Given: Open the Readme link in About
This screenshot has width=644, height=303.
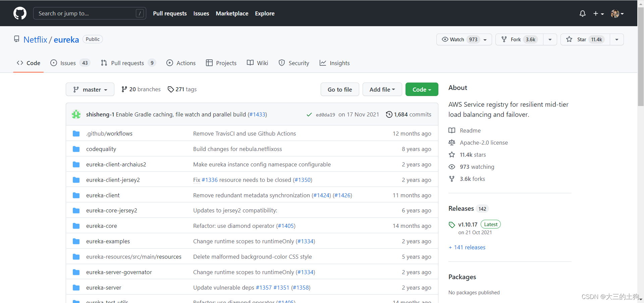Looking at the screenshot, I should coord(465,131).
